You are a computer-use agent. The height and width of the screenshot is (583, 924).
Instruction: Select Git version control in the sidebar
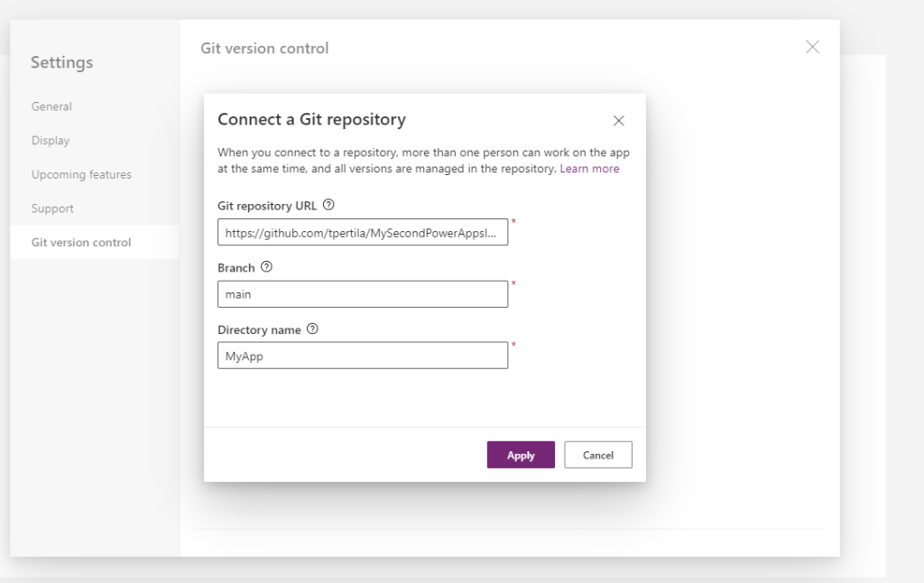click(81, 243)
